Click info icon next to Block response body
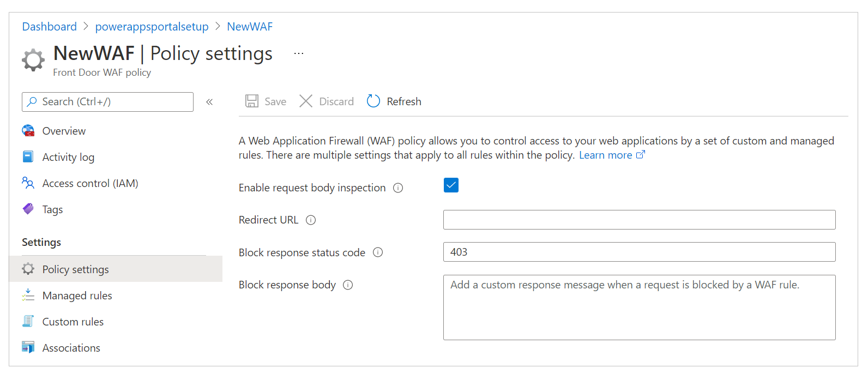The width and height of the screenshot is (868, 380). (348, 285)
